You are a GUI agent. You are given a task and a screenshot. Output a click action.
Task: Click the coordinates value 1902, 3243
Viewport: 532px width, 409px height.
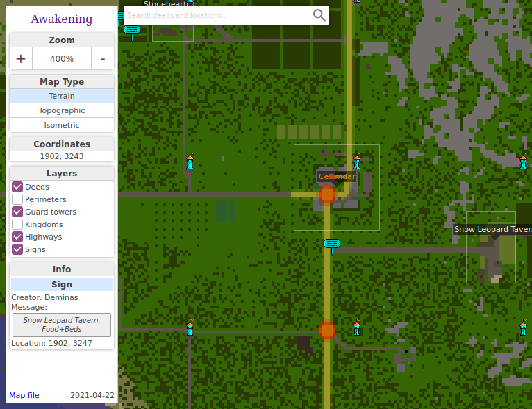[x=62, y=156]
